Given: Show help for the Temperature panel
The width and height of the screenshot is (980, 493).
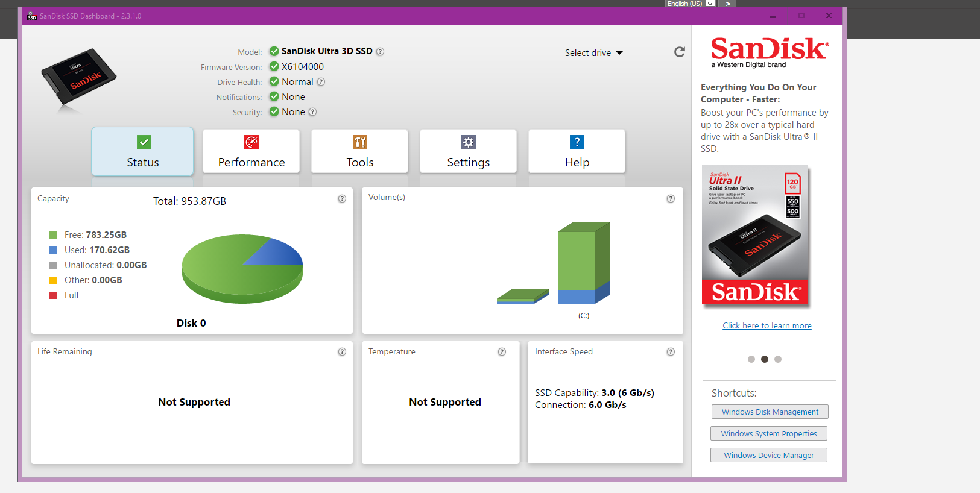Looking at the screenshot, I should point(502,352).
